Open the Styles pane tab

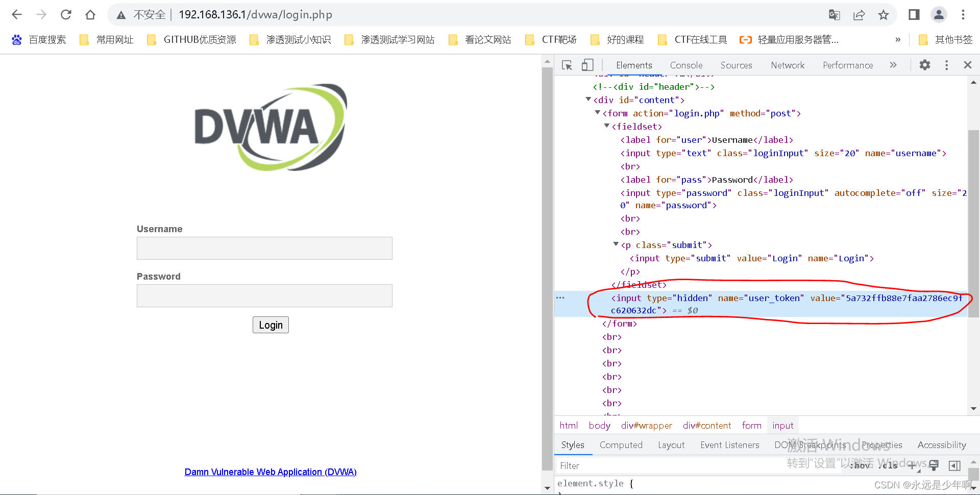[x=573, y=445]
